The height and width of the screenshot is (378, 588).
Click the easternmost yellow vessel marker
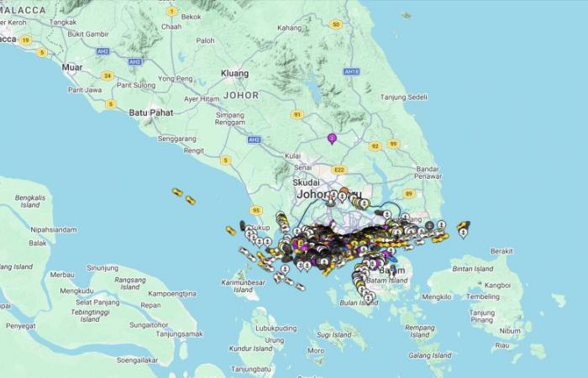[x=464, y=225]
